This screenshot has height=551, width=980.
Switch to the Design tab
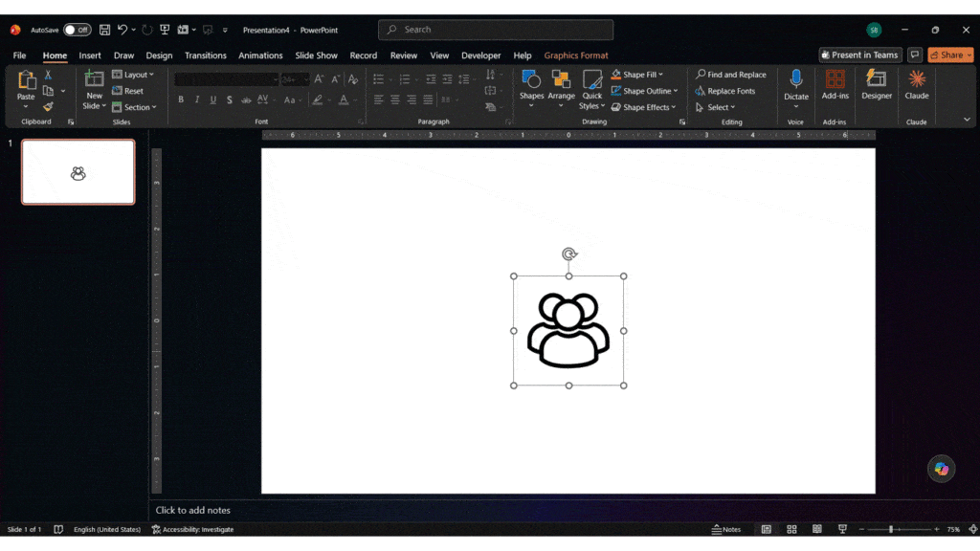click(x=159, y=55)
